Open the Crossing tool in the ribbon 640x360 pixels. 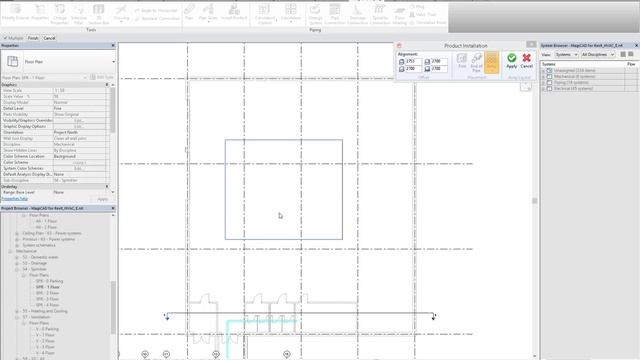point(121,13)
